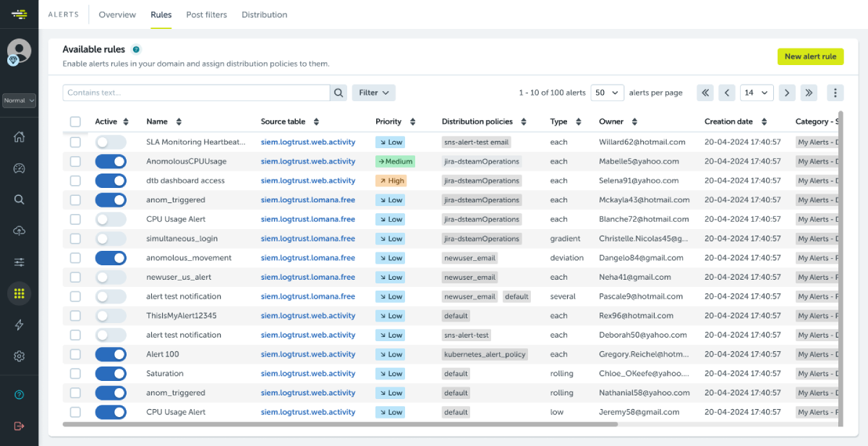The image size is (868, 446).
Task: Open the three-dot table options menu
Action: (835, 93)
